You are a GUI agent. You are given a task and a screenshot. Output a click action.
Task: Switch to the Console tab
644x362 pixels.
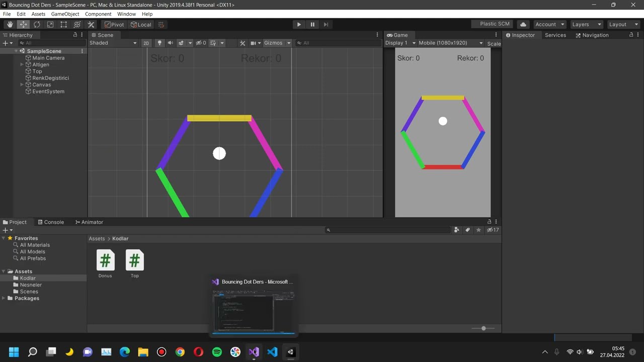pos(50,222)
